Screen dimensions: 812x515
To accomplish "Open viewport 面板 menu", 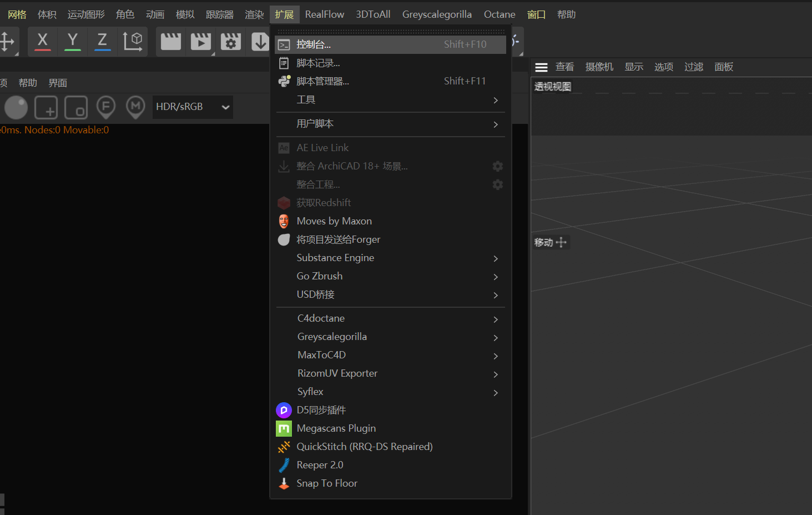I will click(x=724, y=67).
